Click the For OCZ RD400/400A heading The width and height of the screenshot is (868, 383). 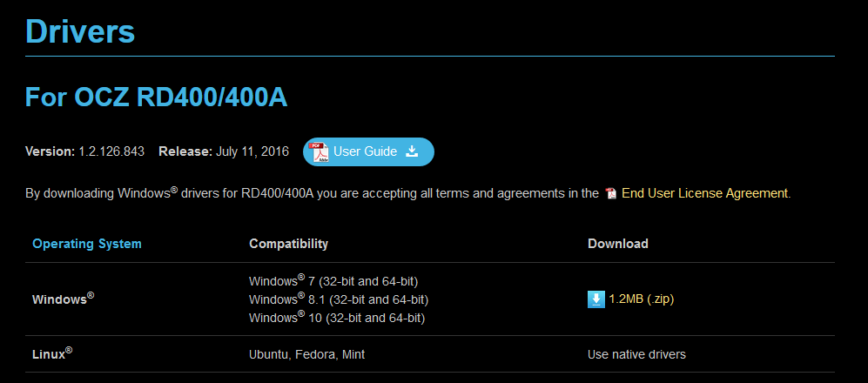157,97
